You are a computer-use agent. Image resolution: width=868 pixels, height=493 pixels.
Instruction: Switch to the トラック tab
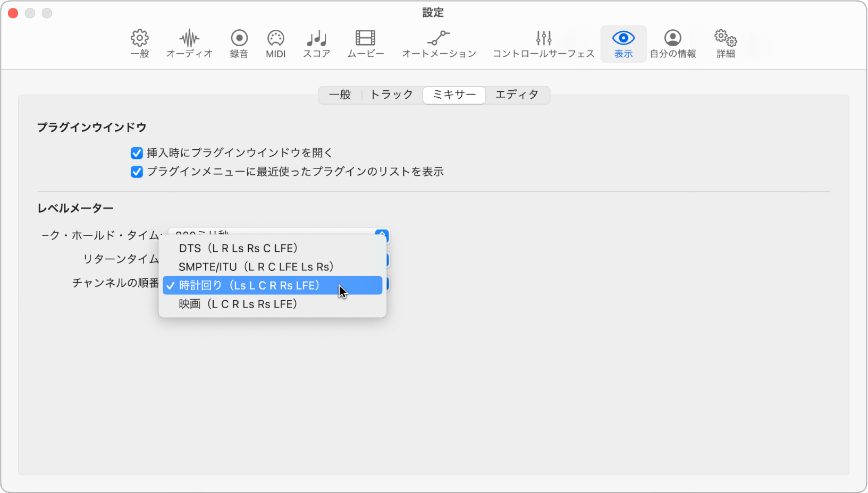pos(391,95)
